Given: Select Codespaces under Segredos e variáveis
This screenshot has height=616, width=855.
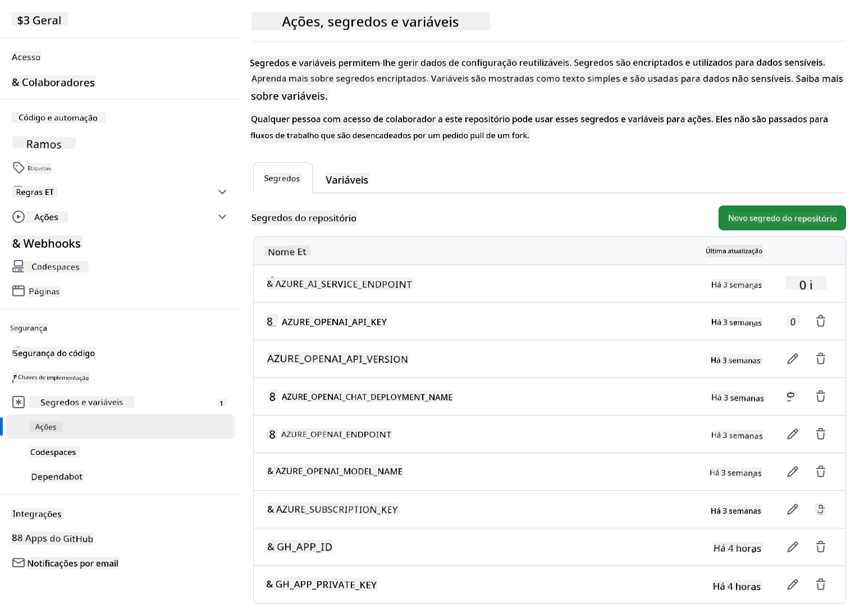Looking at the screenshot, I should (x=53, y=452).
